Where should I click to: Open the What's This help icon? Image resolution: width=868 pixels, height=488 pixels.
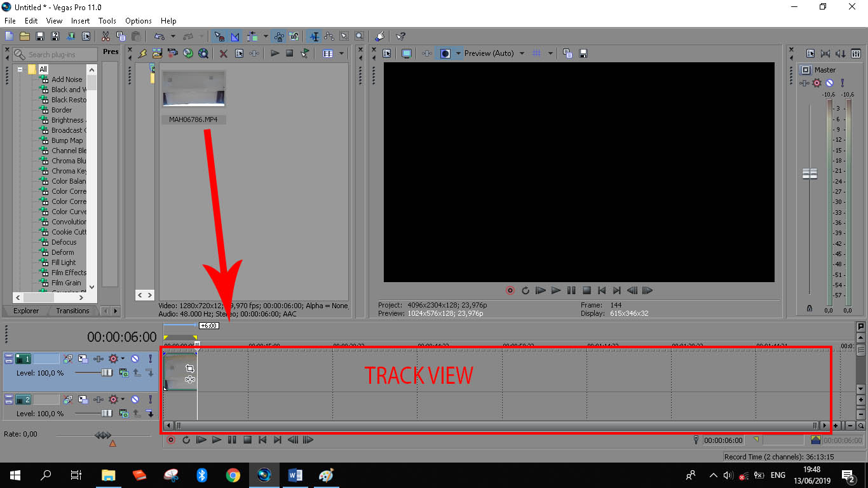click(400, 36)
